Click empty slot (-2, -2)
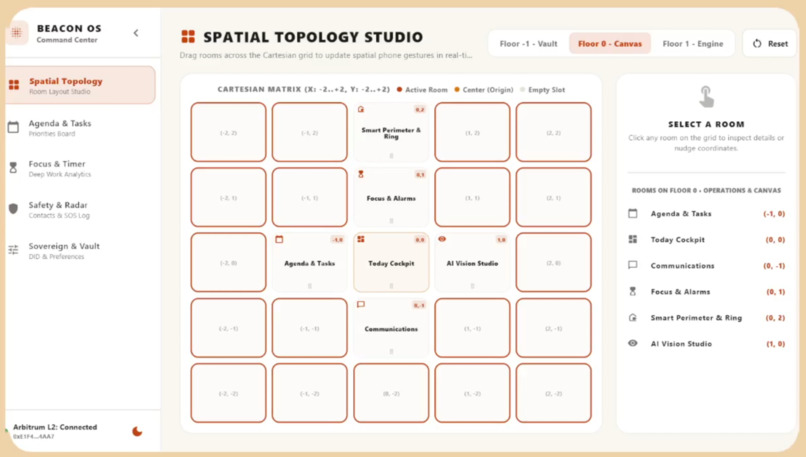Image resolution: width=806 pixels, height=457 pixels. tap(228, 393)
